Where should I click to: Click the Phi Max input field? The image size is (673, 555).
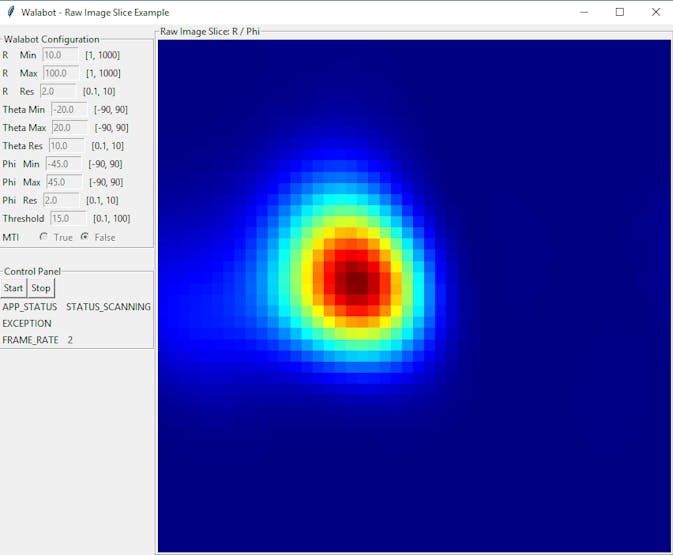tap(64, 182)
